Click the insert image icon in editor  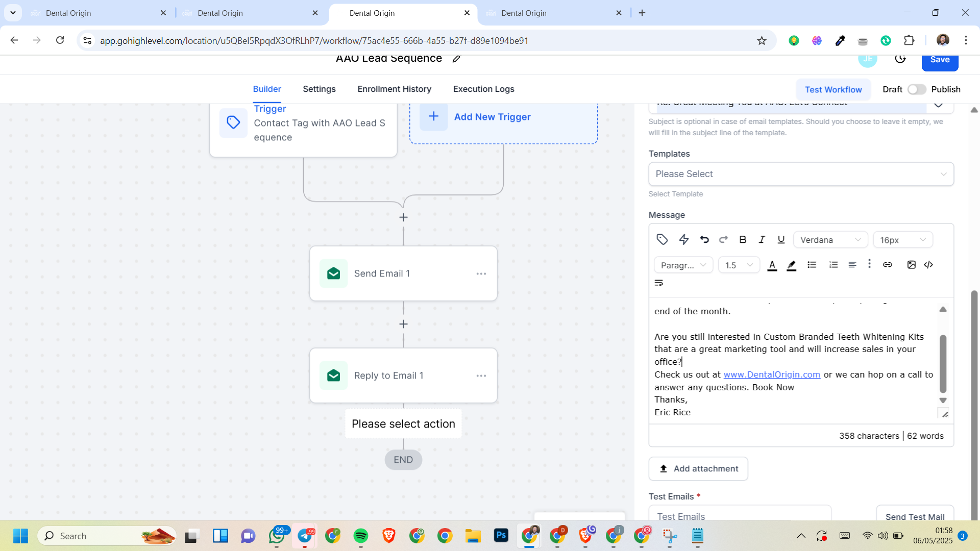[911, 265]
